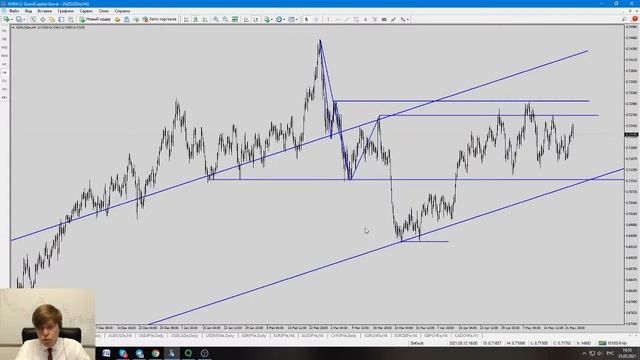Switch timeframe to H4
Viewport: 640px width, 360px height.
[4, 73]
